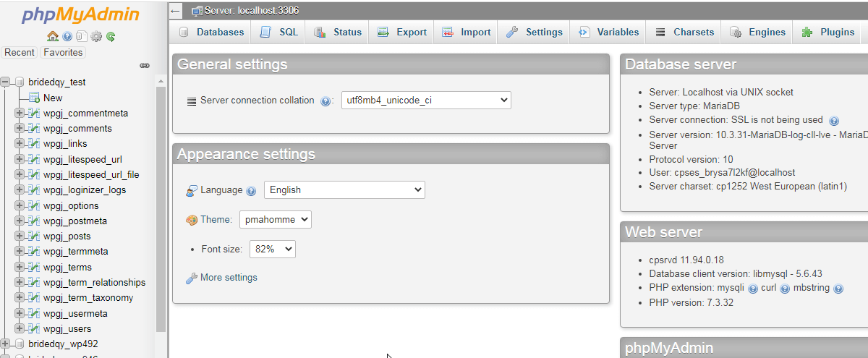868x358 pixels.
Task: Open the wpgj_usermeta table
Action: (75, 314)
